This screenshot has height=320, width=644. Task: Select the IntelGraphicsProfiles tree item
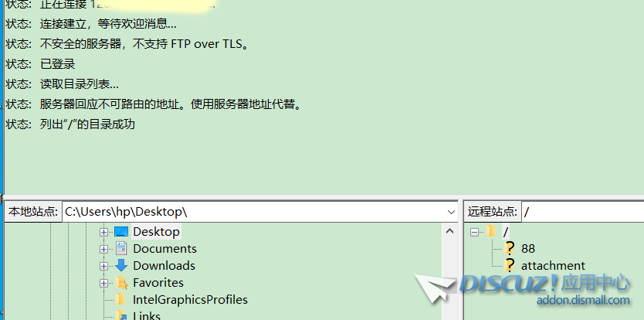pyautogui.click(x=190, y=299)
